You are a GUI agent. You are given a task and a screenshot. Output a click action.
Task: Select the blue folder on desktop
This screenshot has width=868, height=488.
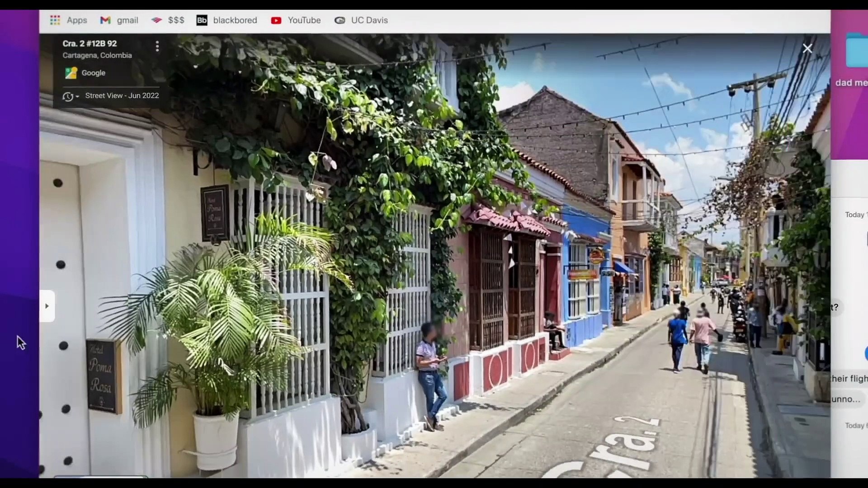856,50
